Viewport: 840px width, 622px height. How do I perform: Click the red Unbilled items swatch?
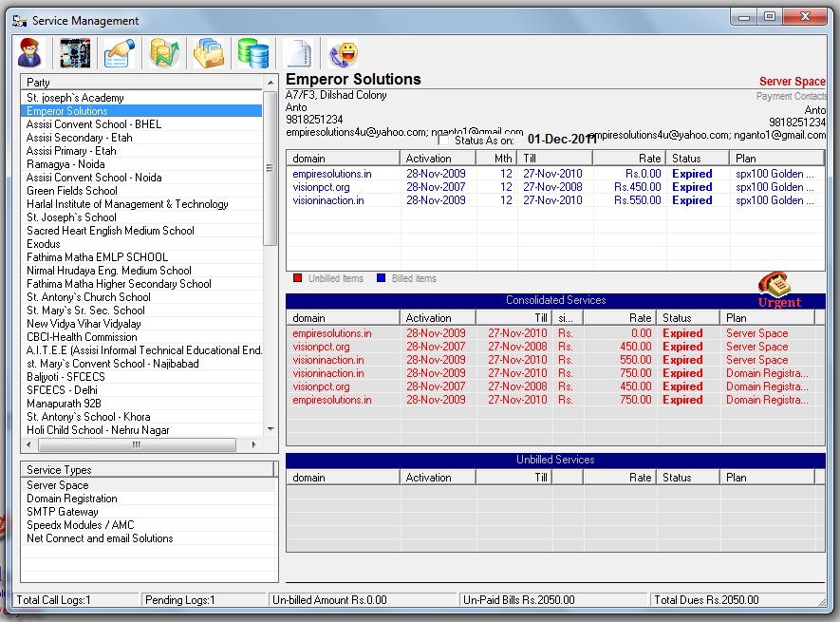pyautogui.click(x=297, y=277)
